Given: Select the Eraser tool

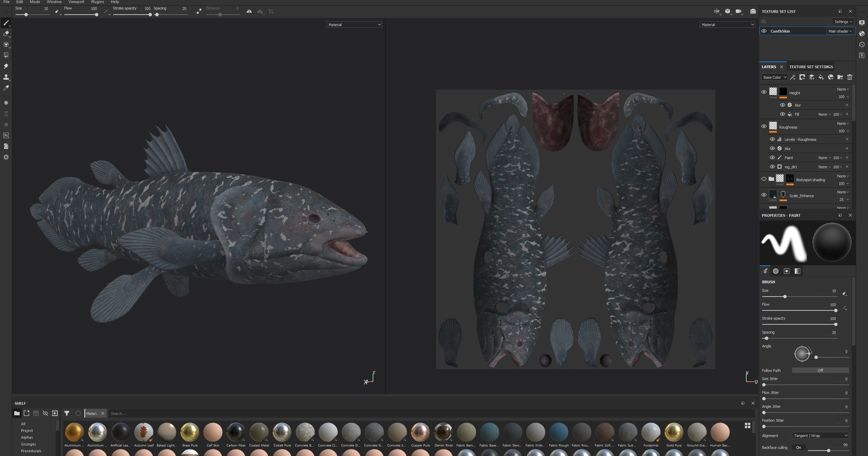Looking at the screenshot, I should [x=6, y=34].
